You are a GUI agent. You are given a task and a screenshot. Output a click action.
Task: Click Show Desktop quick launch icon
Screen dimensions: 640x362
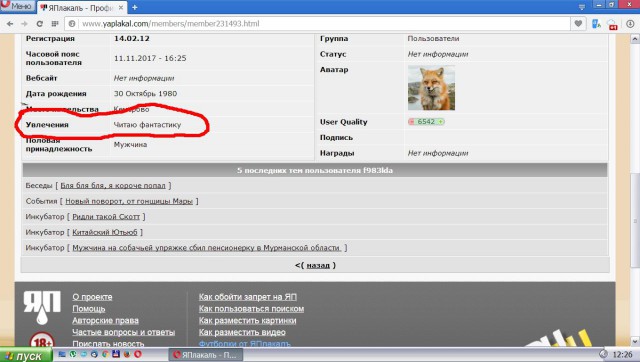[x=62, y=354]
